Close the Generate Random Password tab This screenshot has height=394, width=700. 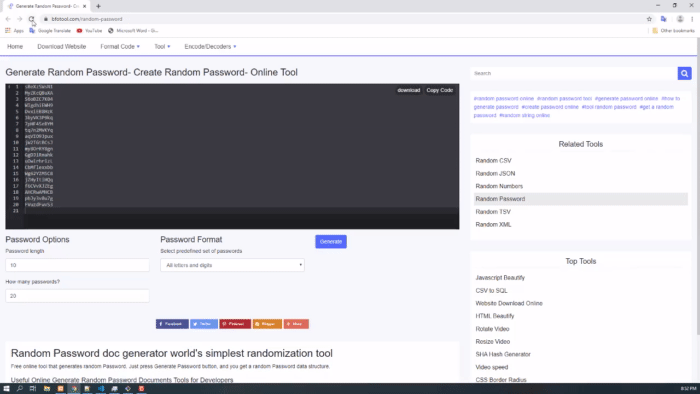click(x=84, y=6)
